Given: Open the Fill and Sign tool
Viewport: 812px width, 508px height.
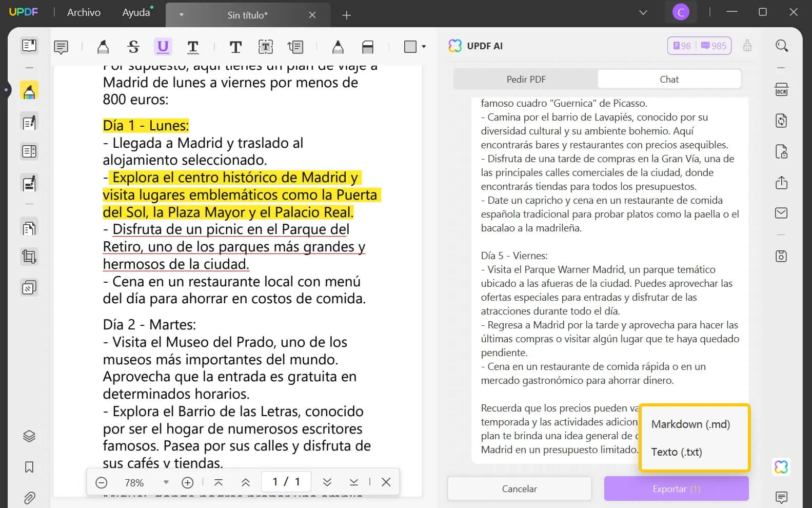Looking at the screenshot, I should (29, 183).
